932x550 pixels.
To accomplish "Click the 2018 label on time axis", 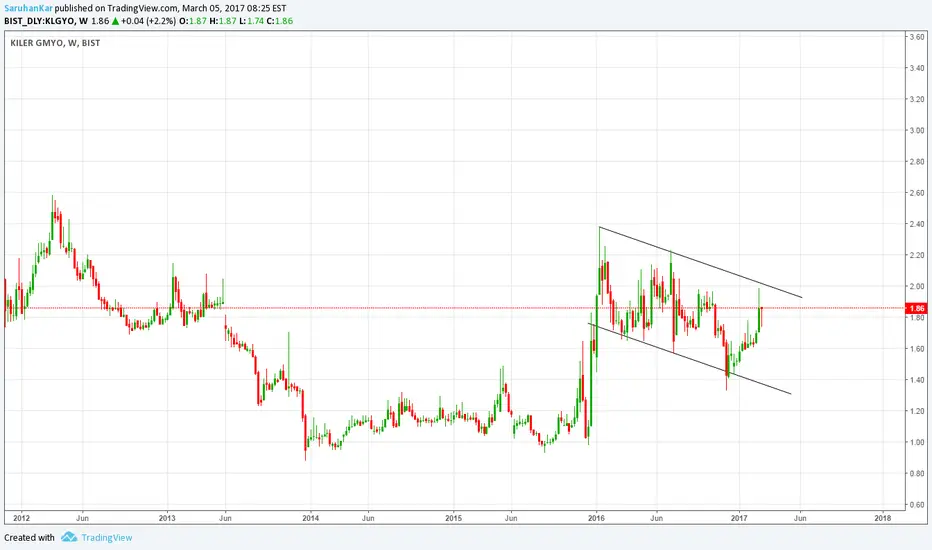I will (883, 518).
